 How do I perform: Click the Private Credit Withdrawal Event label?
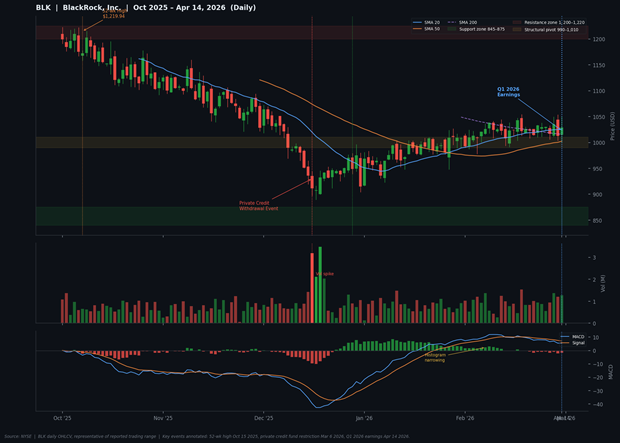258,205
